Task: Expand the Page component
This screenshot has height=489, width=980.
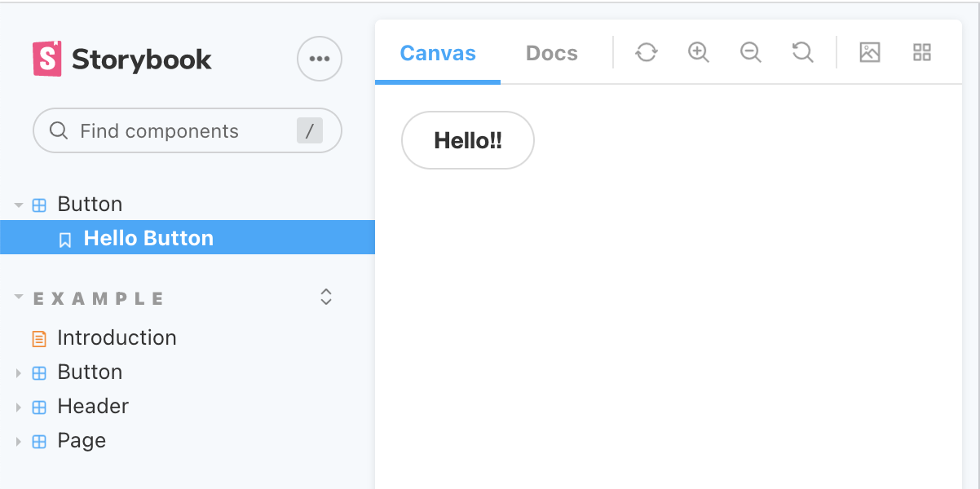Action: [19, 441]
